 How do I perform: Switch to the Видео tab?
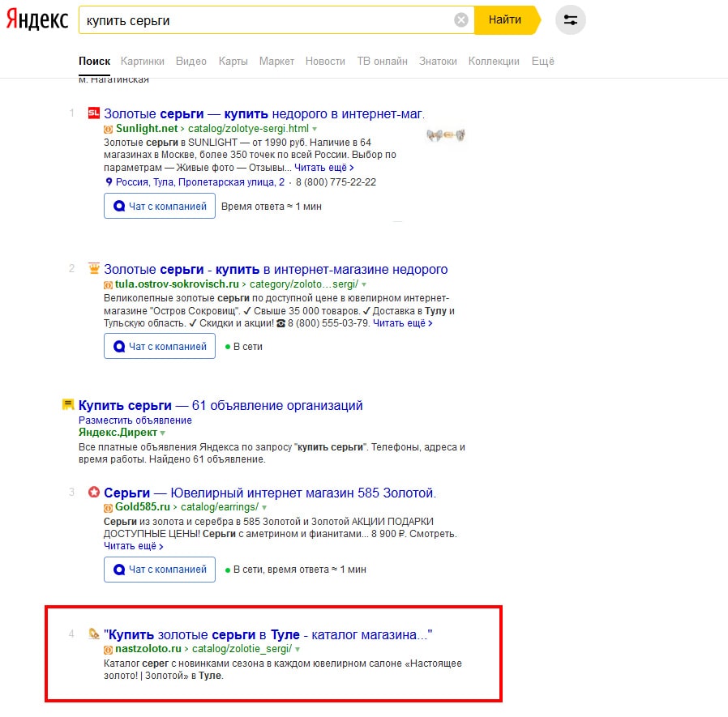click(x=191, y=62)
